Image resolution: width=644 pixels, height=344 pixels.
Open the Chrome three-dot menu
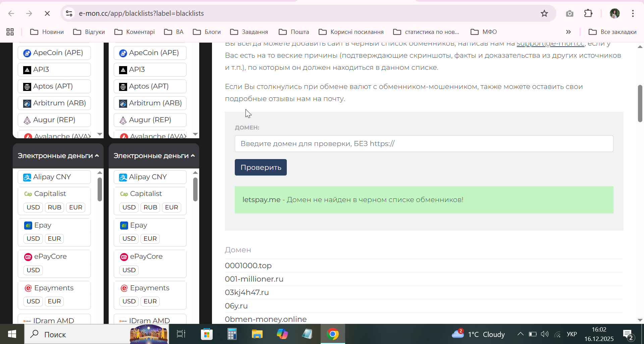633,13
